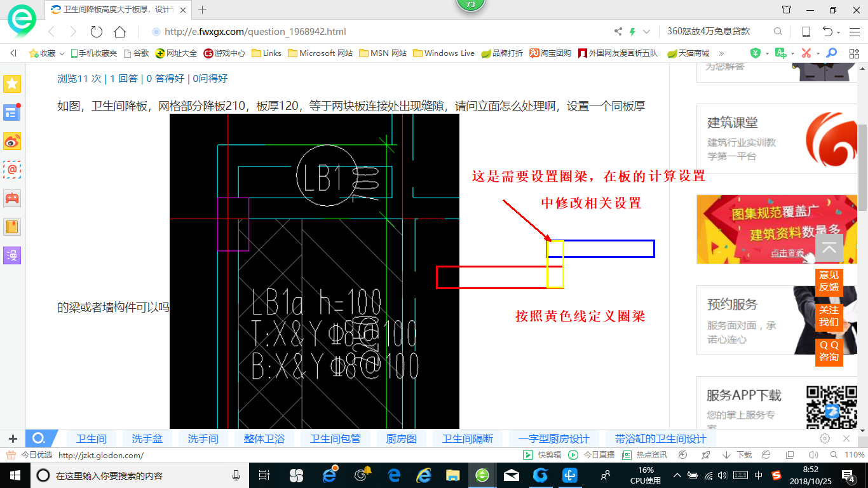Image resolution: width=868 pixels, height=488 pixels.
Task: Click the back-to-top arrow button
Action: [829, 248]
